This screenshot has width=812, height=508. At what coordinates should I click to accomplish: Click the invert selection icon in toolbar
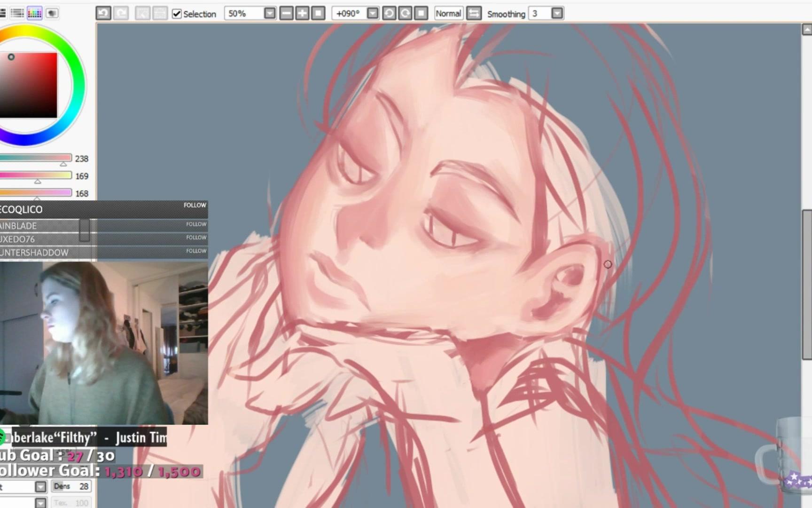pyautogui.click(x=160, y=13)
